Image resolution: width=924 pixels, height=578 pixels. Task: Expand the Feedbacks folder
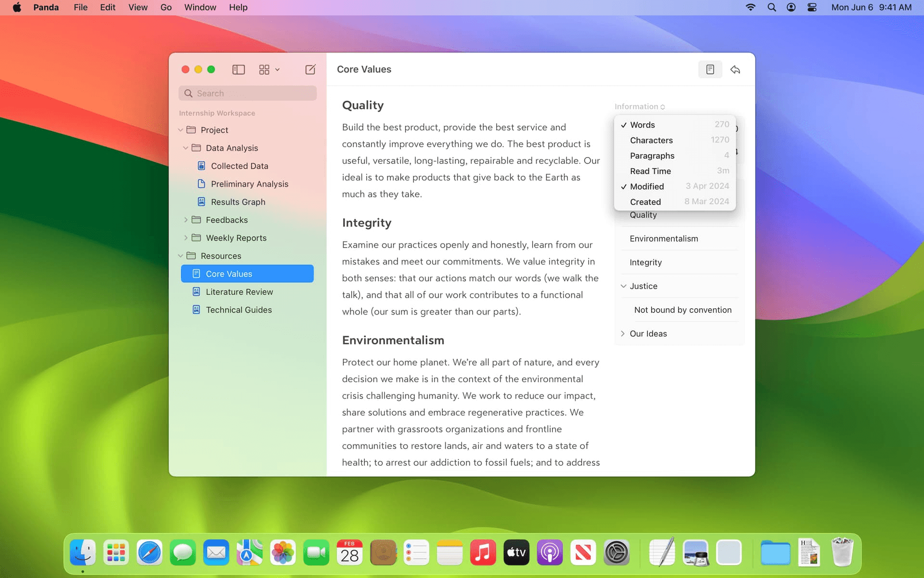(x=186, y=220)
